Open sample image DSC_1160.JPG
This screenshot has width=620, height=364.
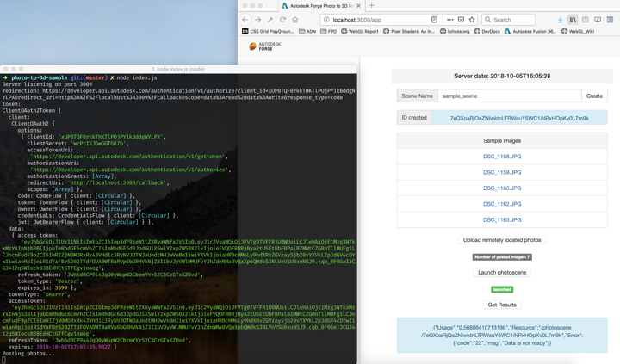(502, 188)
